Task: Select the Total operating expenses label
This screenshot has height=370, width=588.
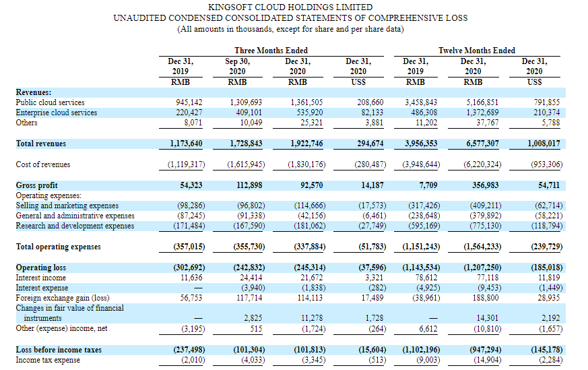Action: 58,247
